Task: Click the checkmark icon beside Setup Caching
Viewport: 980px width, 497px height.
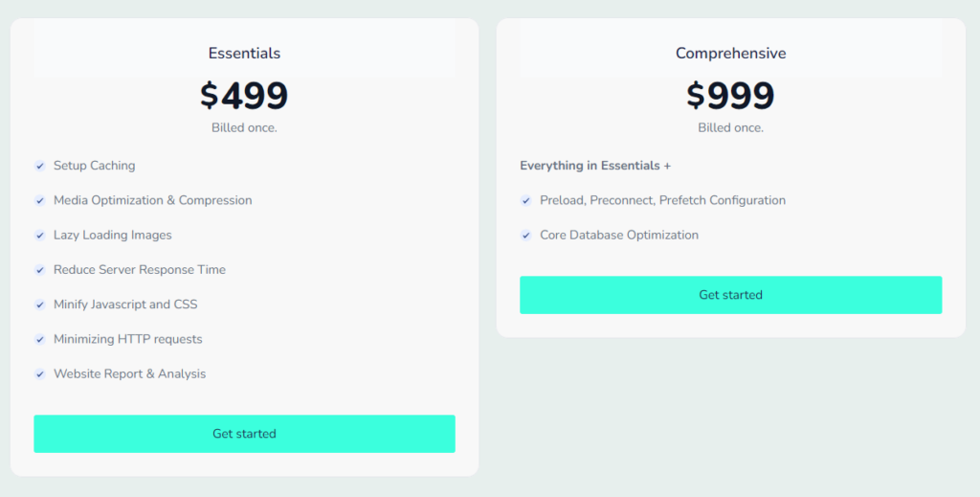Action: 40,166
